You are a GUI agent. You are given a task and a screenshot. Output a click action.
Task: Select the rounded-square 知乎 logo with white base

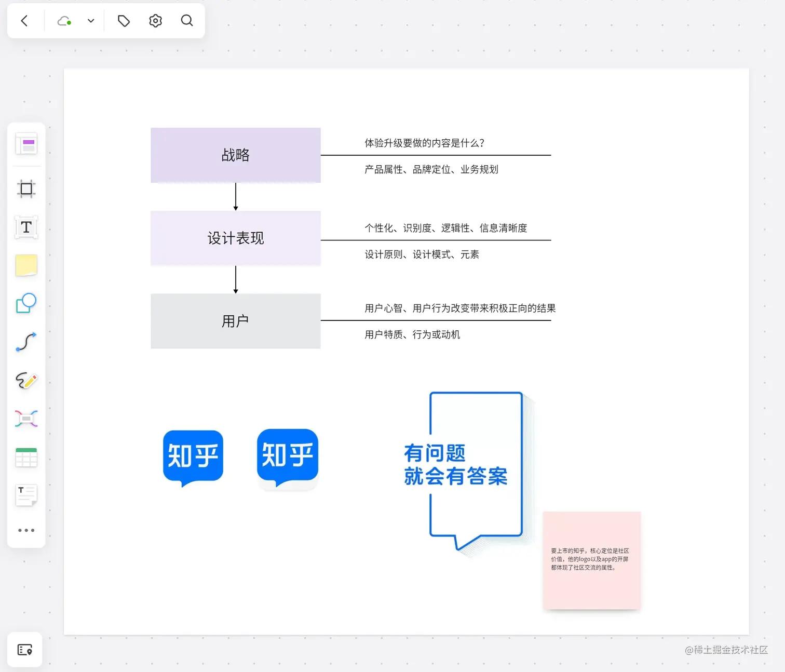pyautogui.click(x=288, y=459)
